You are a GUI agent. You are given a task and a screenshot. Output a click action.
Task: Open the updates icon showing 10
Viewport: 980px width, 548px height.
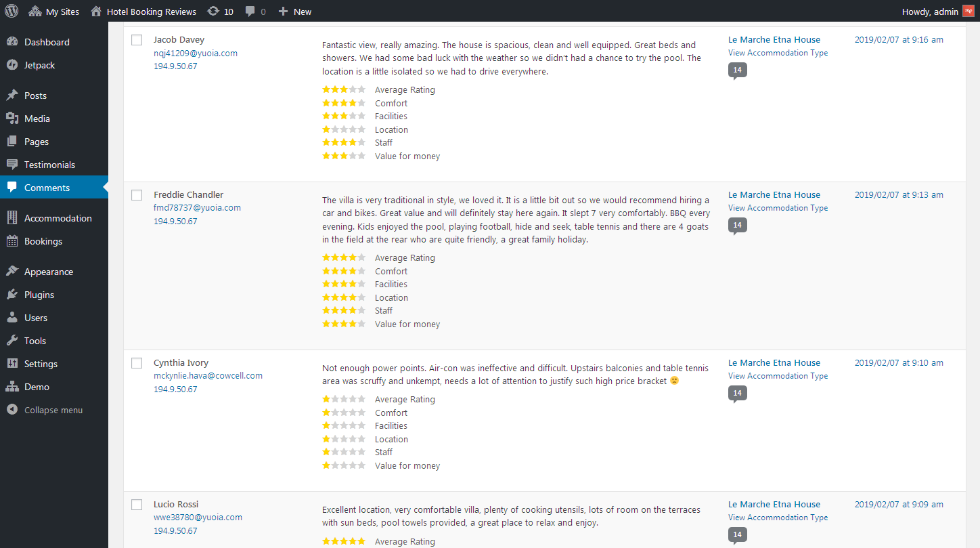click(x=213, y=12)
